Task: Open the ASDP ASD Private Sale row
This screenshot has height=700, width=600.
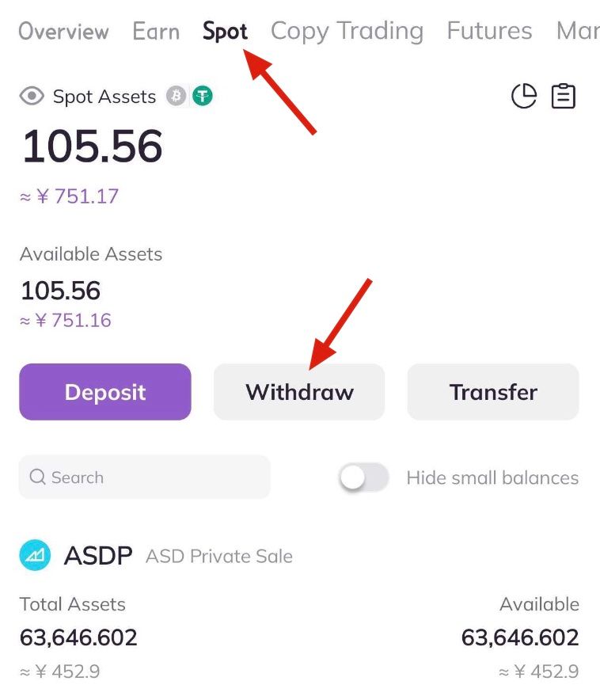Action: coord(299,610)
